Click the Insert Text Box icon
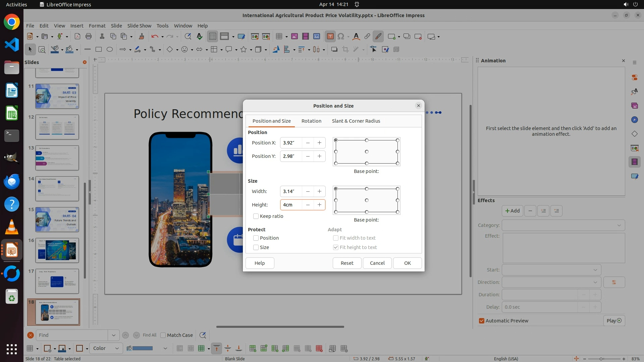The width and height of the screenshot is (644, 362). tap(330, 37)
